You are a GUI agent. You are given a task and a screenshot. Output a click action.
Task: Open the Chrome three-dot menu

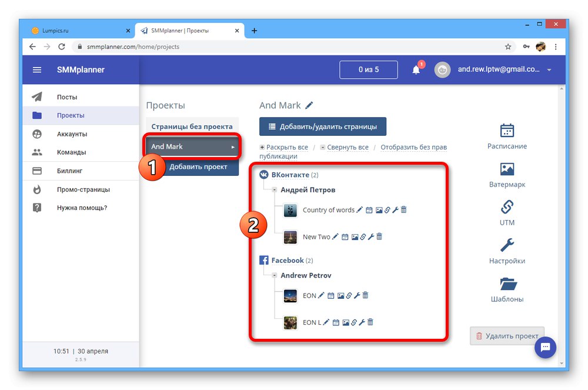coord(556,46)
